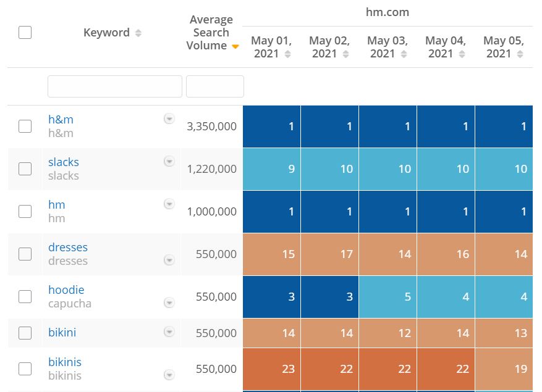Viewport: 542px width, 392px height.
Task: Open the hoodie keyword link
Action: click(x=66, y=290)
